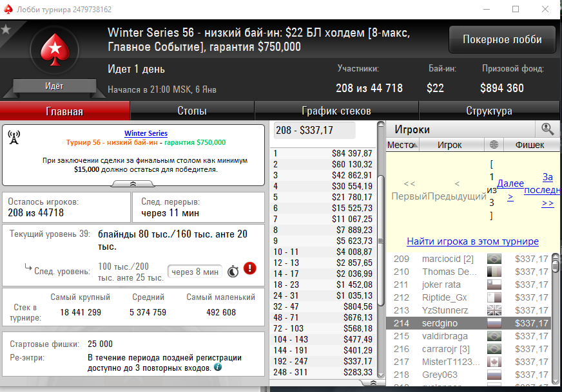
Task: Select player row MisterT1123...
Action: 469,362
